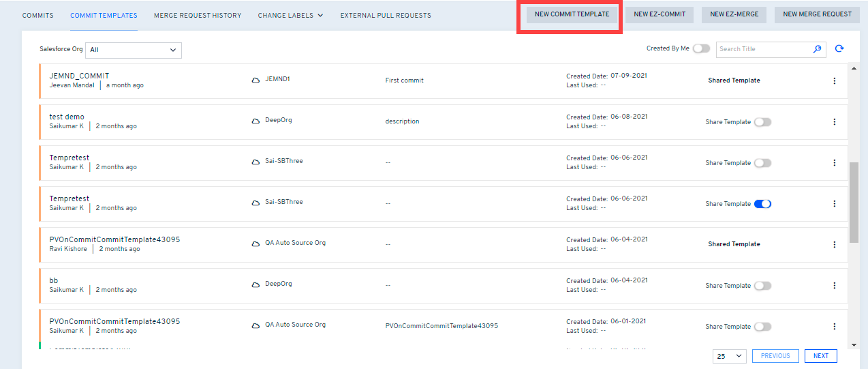Click the vertical scrollbar thumb of the list
This screenshot has height=369, width=868.
click(854, 202)
